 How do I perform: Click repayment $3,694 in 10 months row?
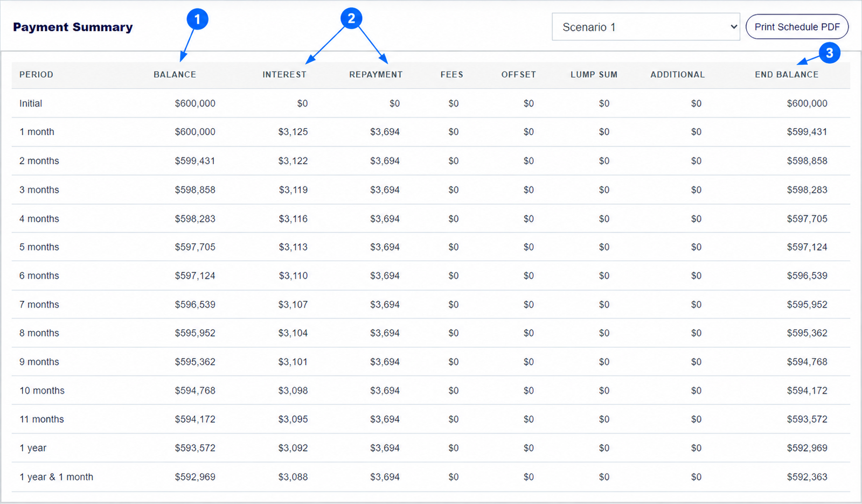385,391
